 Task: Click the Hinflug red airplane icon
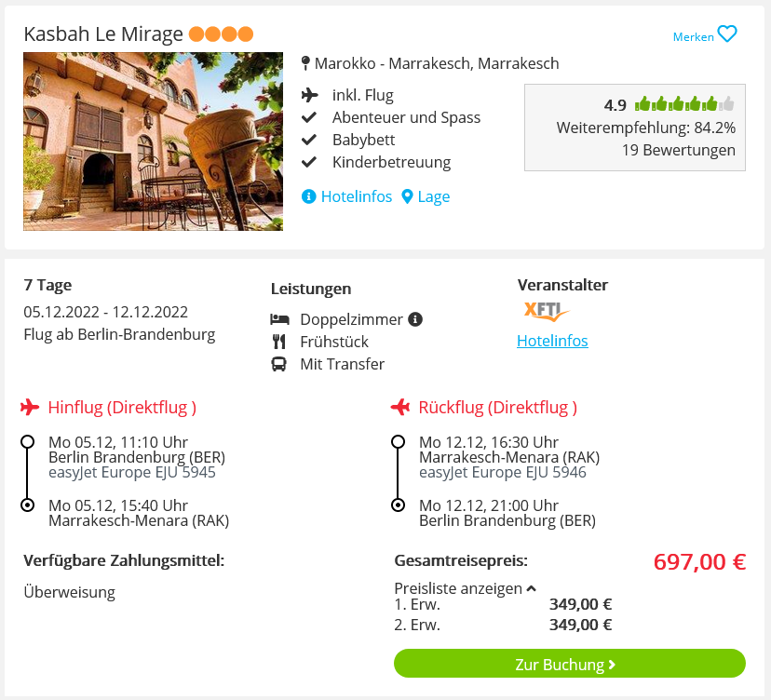[x=30, y=407]
